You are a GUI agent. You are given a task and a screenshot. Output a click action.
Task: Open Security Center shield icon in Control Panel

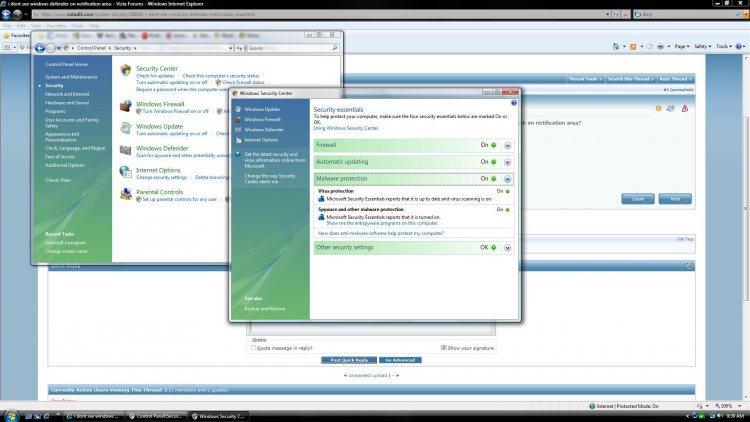(126, 70)
